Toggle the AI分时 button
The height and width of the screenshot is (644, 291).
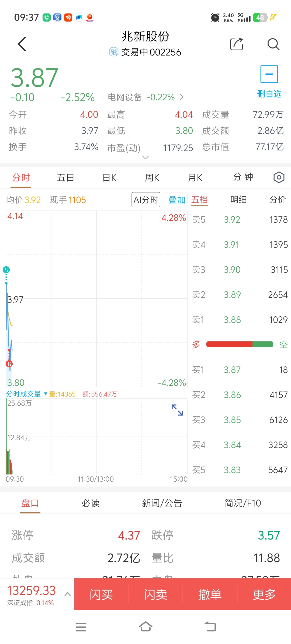(146, 200)
